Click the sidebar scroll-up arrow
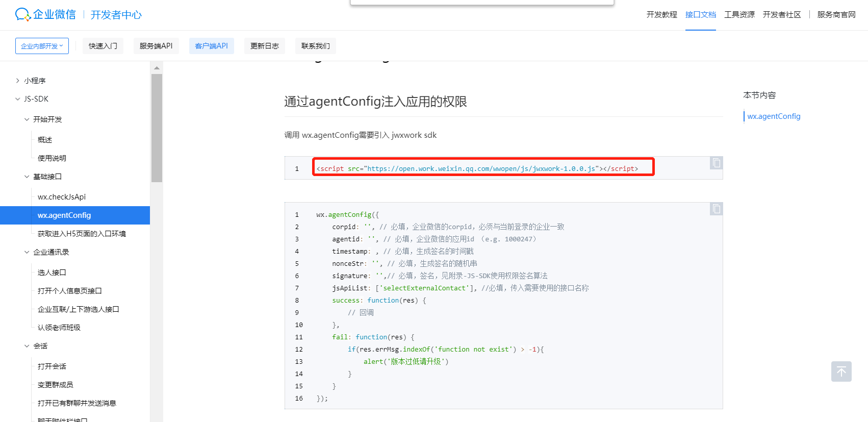The height and width of the screenshot is (422, 868). [x=157, y=68]
